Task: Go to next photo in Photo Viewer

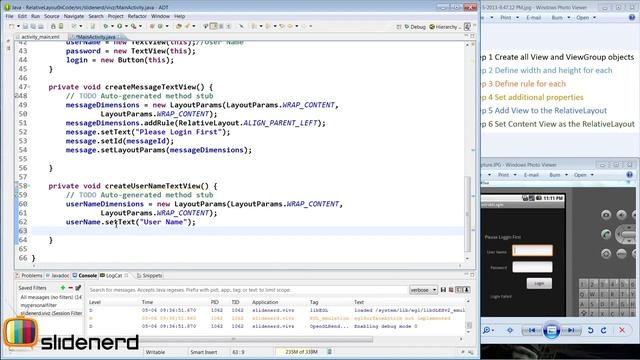Action: pos(571,330)
